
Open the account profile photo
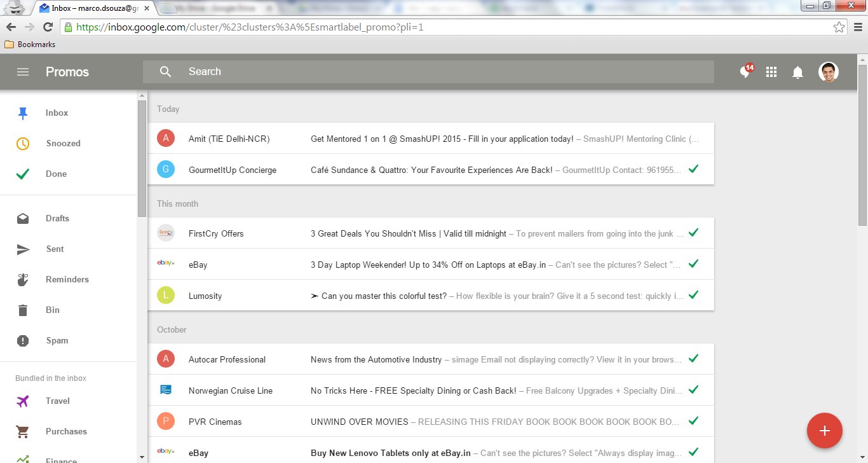click(x=829, y=72)
